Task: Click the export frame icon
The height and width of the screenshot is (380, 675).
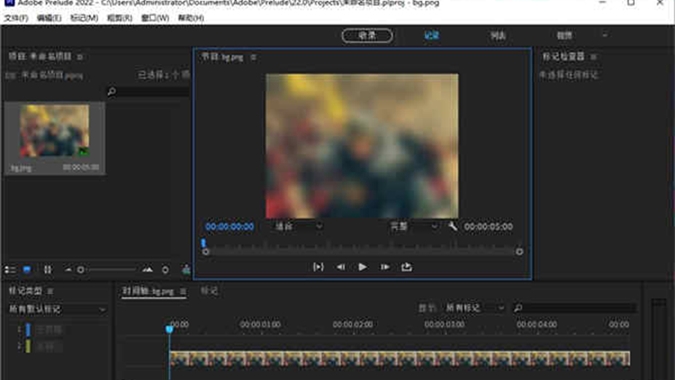Action: (x=406, y=267)
